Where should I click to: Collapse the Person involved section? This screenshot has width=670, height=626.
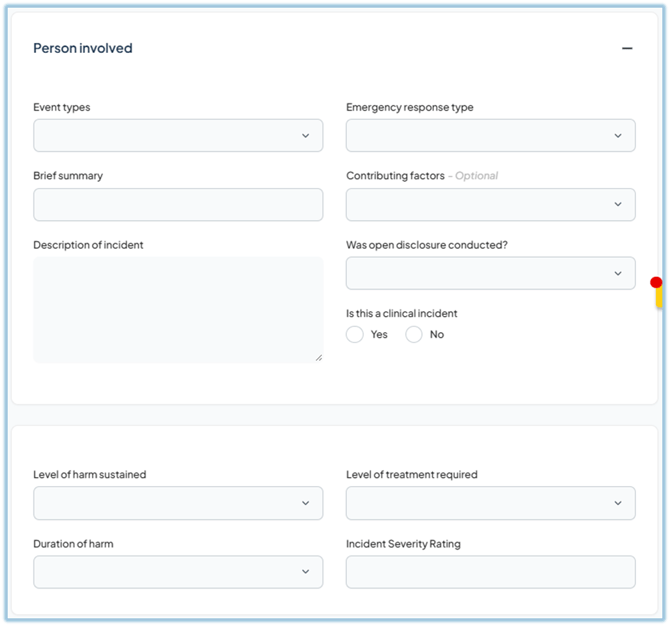point(627,48)
